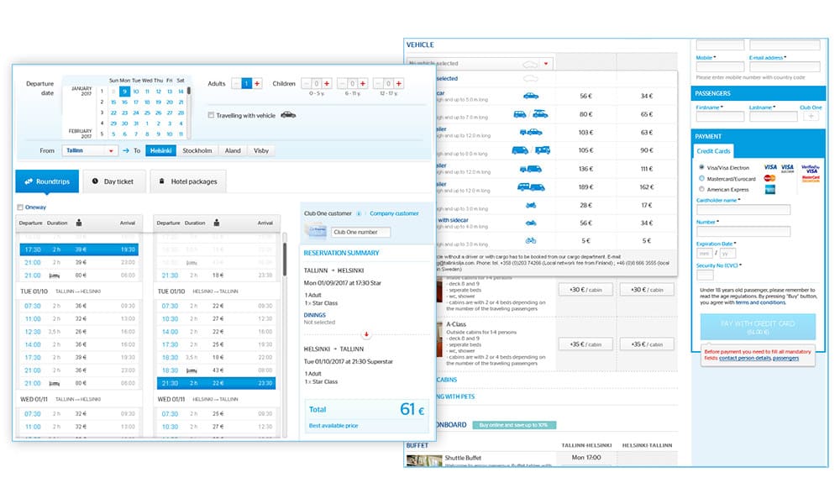Screen dimensions: 840x504
Task: Pick the sidecar motorcycle icon in vehicle list
Action: [x=530, y=223]
